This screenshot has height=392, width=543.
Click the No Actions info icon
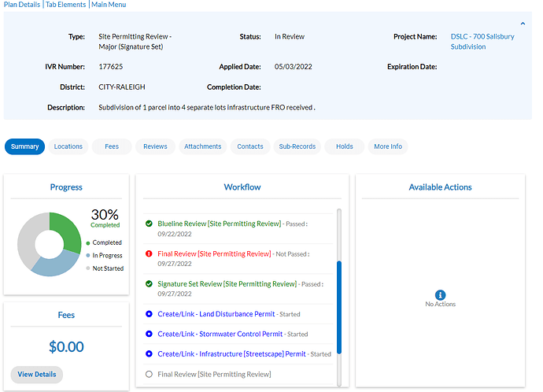click(x=440, y=294)
